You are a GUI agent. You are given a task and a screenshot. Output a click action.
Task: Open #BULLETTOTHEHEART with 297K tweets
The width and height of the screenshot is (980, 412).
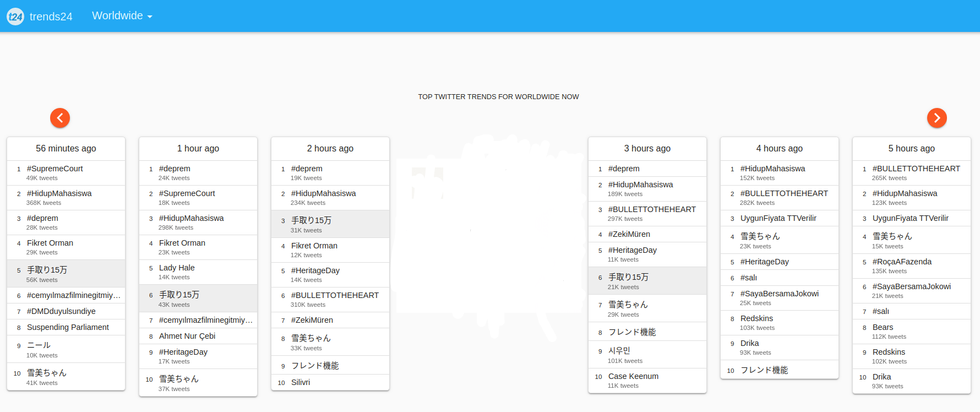pos(652,209)
